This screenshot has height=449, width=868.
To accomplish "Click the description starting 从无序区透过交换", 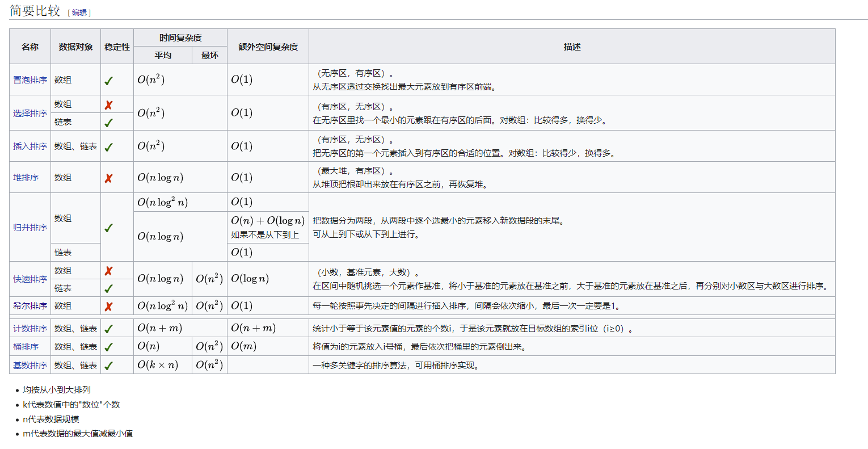I will [406, 87].
